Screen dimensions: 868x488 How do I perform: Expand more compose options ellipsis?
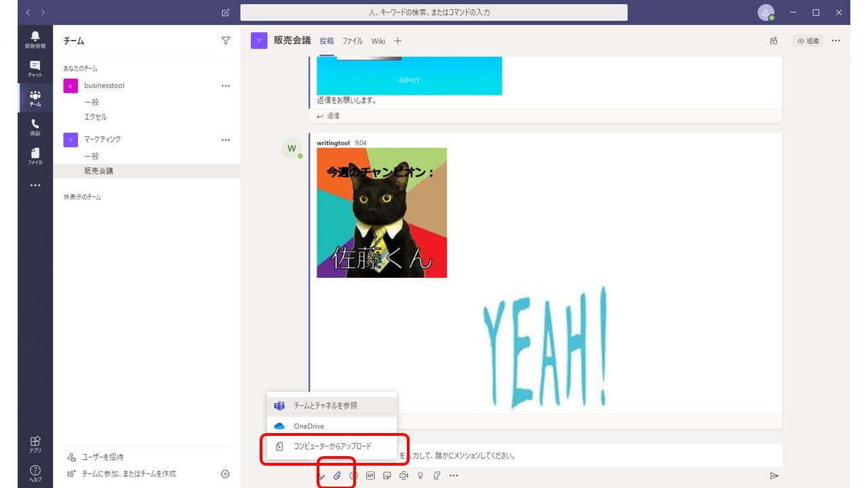pyautogui.click(x=454, y=476)
